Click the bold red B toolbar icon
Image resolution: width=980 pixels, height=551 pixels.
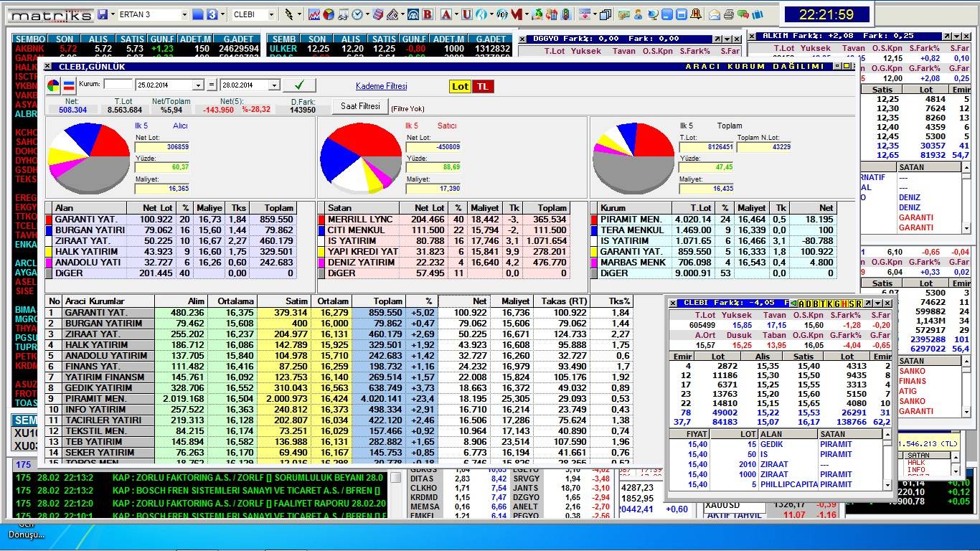[428, 14]
